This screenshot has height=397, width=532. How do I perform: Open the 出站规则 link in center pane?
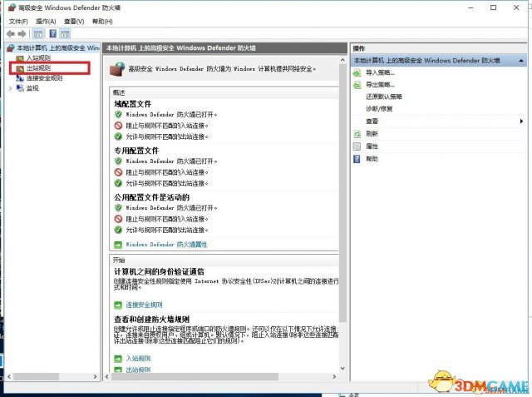(138, 370)
